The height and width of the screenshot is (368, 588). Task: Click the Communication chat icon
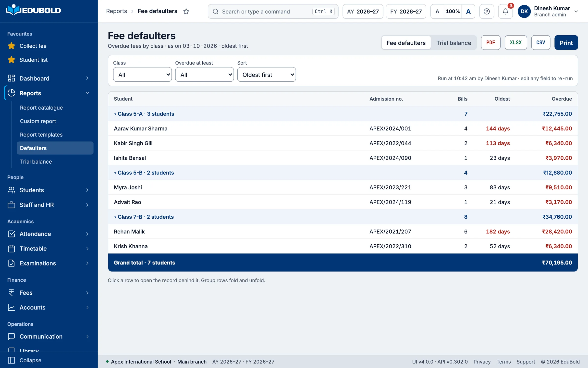tap(11, 336)
